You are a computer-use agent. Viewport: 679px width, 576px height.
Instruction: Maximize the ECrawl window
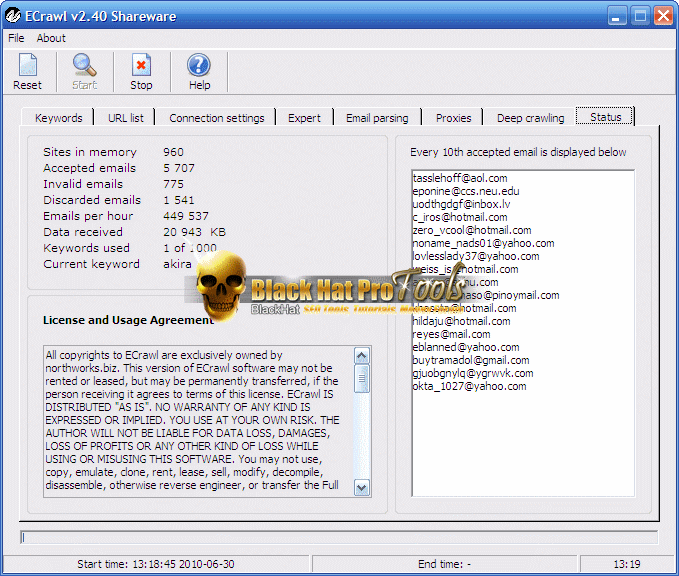[640, 16]
